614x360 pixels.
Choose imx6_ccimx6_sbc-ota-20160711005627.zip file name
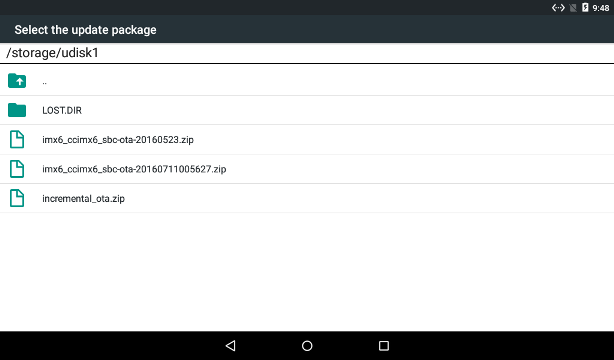[x=134, y=169]
